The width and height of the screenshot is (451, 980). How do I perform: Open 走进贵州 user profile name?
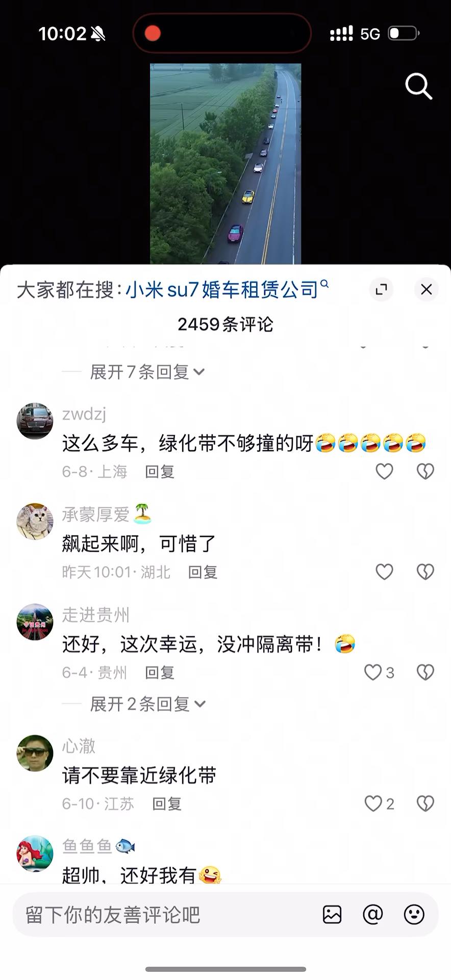(95, 615)
